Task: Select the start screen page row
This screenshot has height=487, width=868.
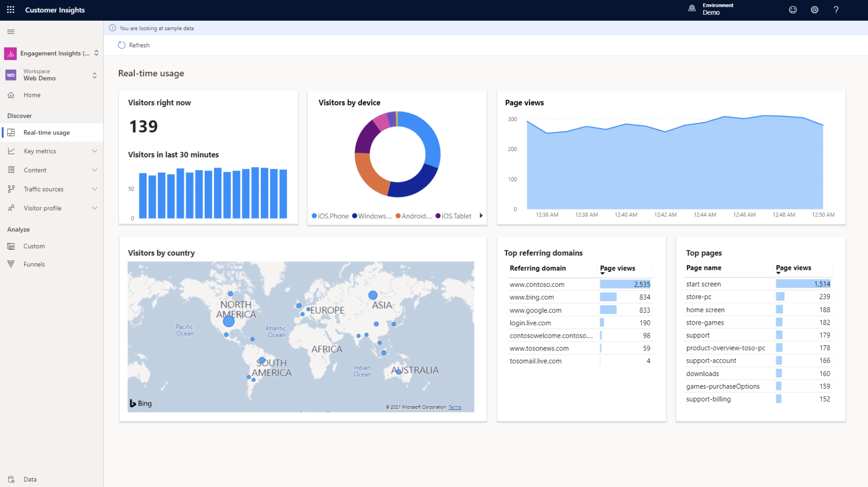Action: 759,284
